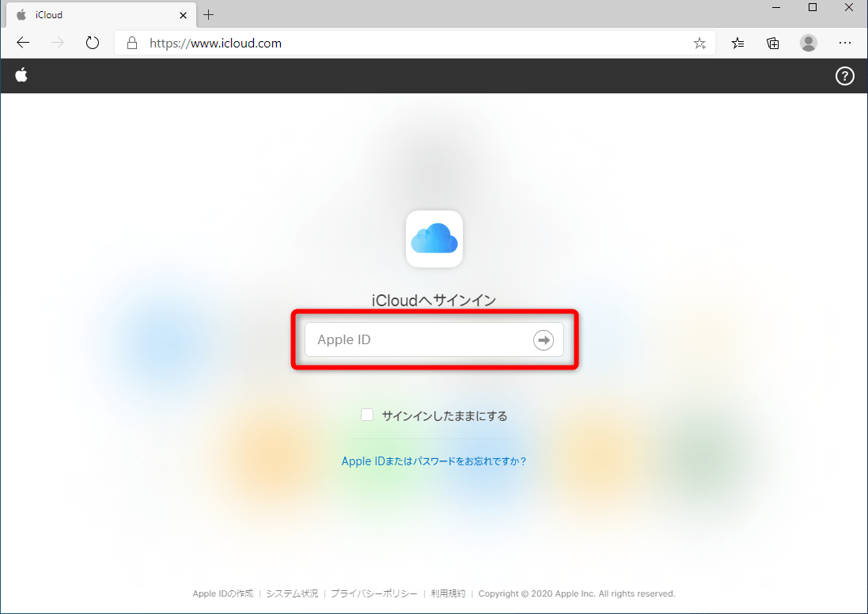Viewport: 868px width, 614px height.
Task: Click the Apple IDの作成 footer link
Action: click(222, 593)
